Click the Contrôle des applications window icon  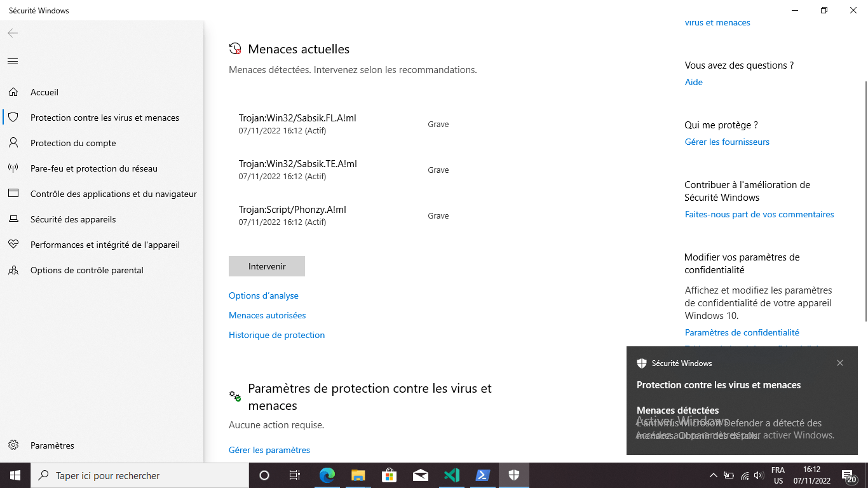tap(13, 194)
